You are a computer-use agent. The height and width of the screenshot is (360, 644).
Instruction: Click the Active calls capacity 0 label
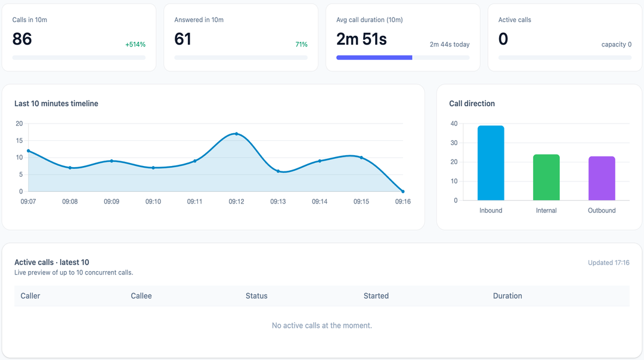(x=617, y=45)
